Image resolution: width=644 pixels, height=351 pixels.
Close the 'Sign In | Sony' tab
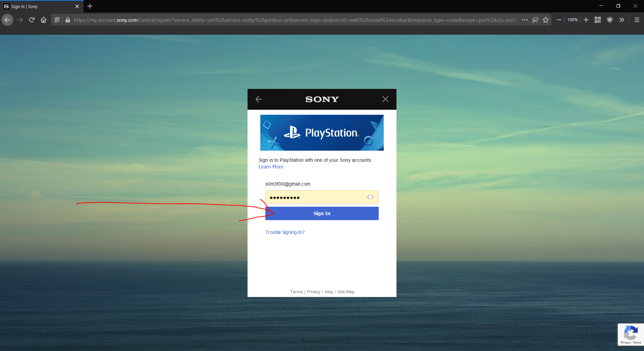[x=77, y=6]
